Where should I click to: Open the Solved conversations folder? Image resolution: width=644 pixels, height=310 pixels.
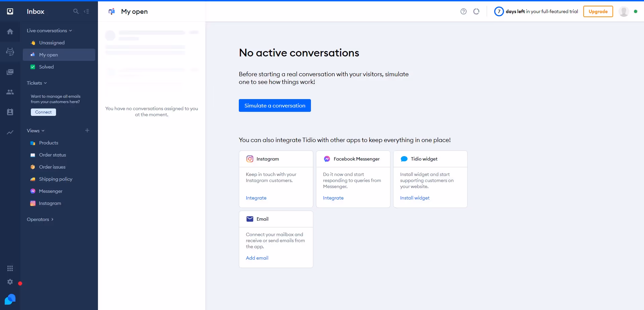point(59,67)
